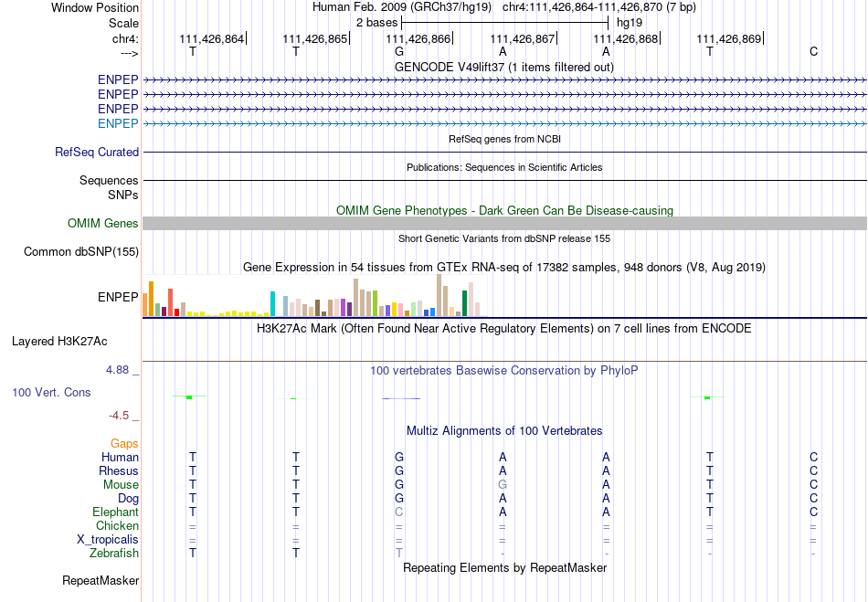Click the Layered H3K27Ac track label

59,342
